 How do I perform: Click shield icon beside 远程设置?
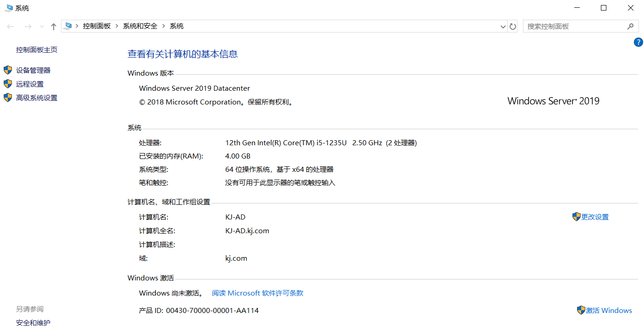(x=8, y=84)
